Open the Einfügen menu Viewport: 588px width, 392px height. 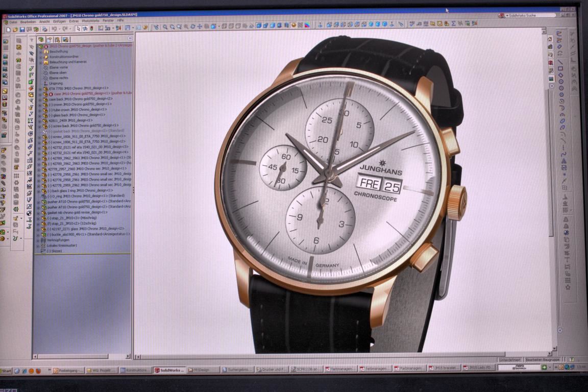coord(59,21)
